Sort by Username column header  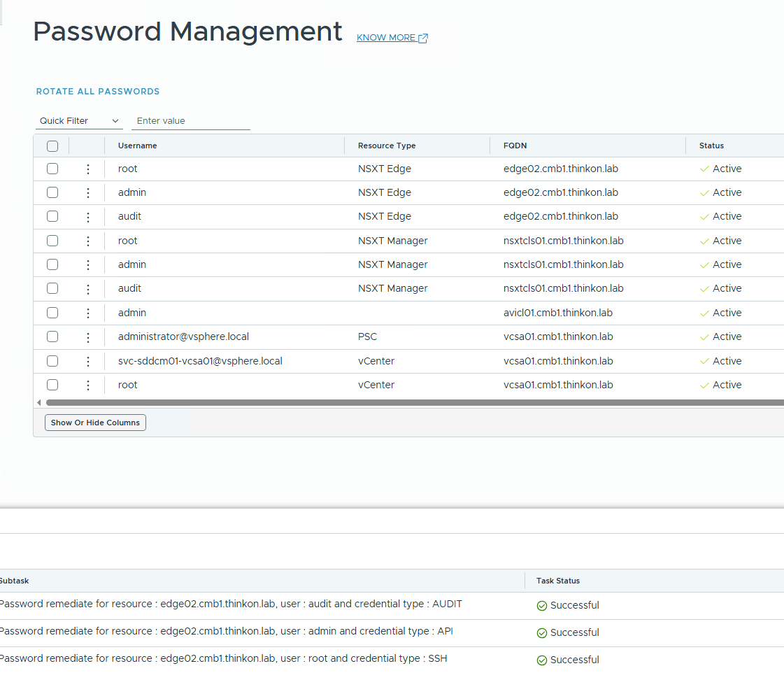click(x=138, y=146)
